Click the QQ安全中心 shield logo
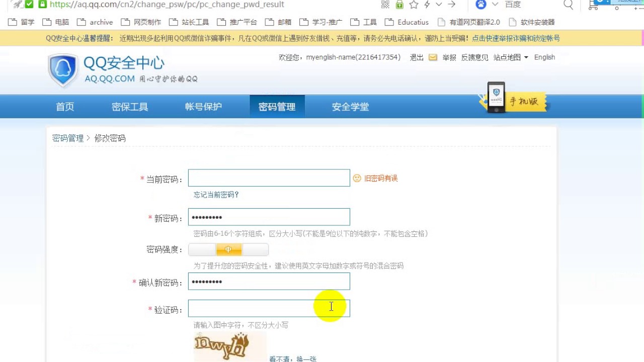The width and height of the screenshot is (644, 362). pos(63,70)
